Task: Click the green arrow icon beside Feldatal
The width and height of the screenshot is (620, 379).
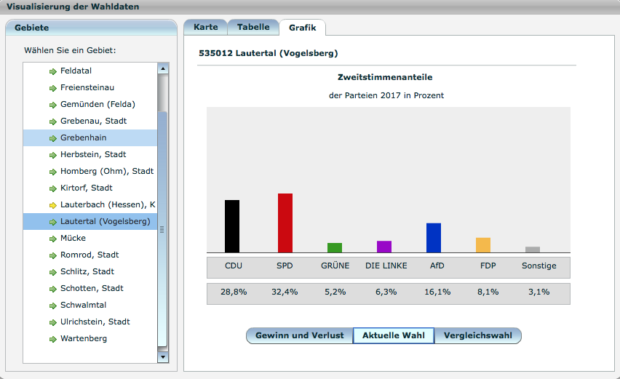Action: 53,72
